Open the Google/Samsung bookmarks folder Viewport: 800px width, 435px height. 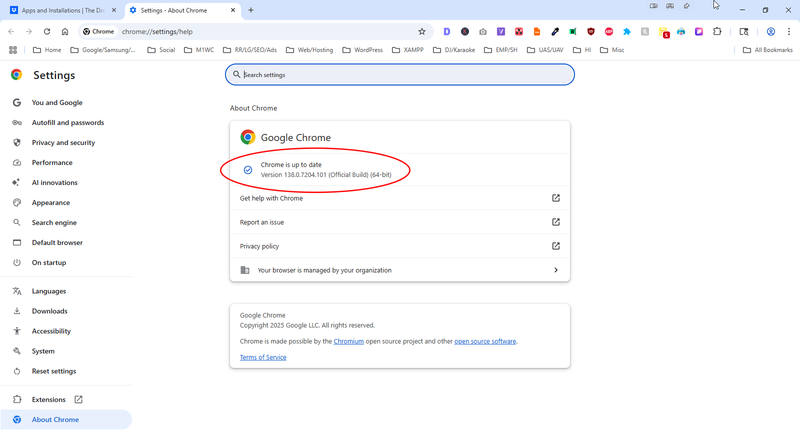103,50
